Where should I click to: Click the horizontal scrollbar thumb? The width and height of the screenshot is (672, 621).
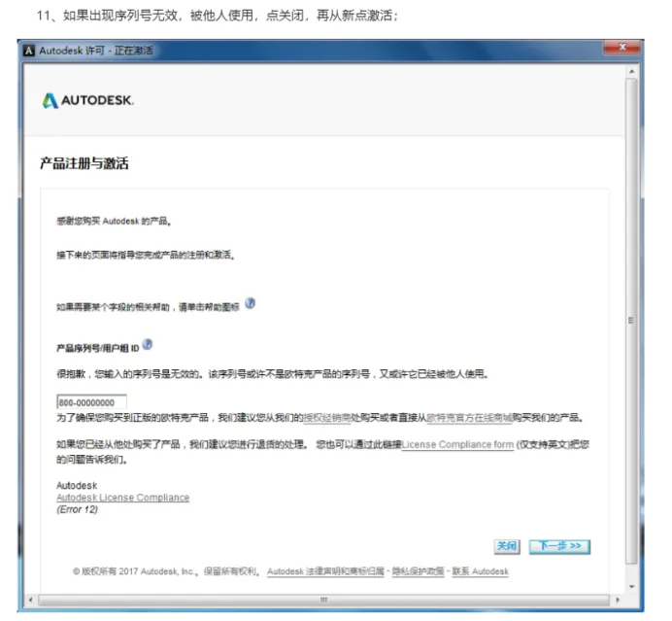[x=323, y=600]
